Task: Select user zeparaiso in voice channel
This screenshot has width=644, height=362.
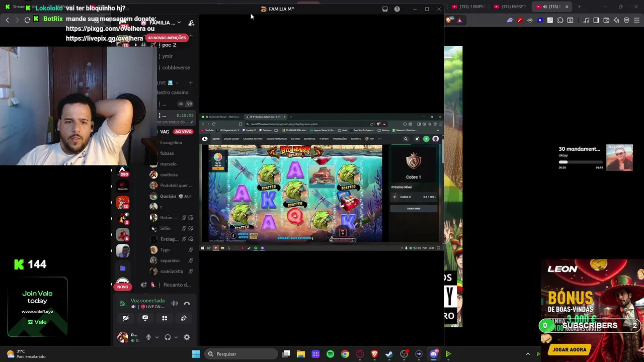Action: [x=170, y=260]
